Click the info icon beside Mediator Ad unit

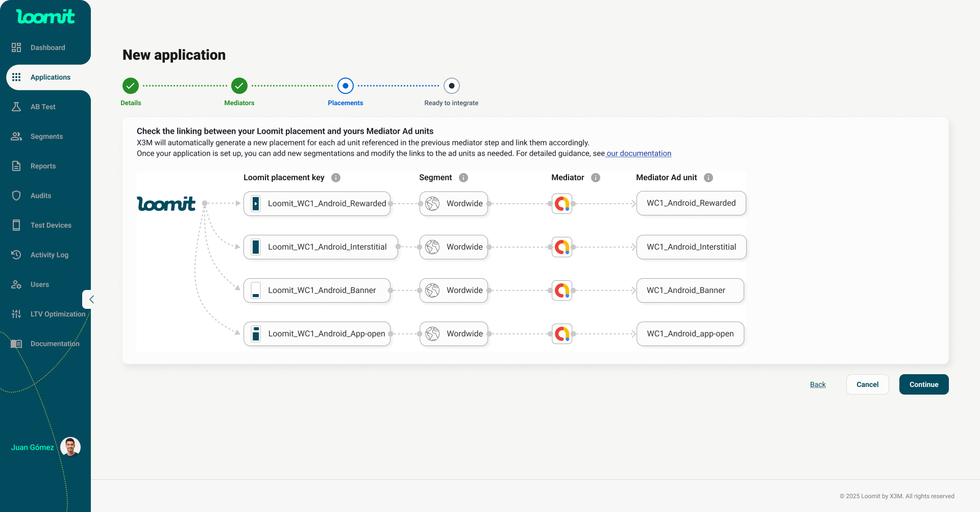tap(708, 178)
